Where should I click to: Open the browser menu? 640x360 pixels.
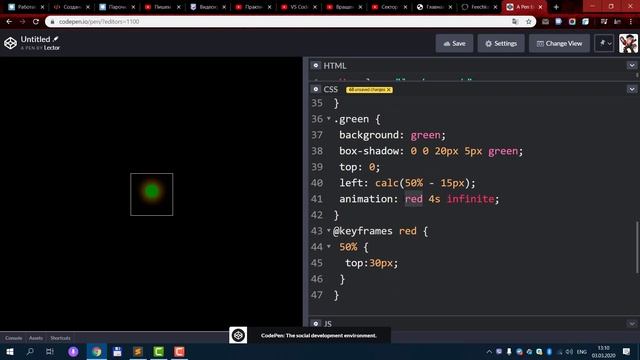coord(631,21)
